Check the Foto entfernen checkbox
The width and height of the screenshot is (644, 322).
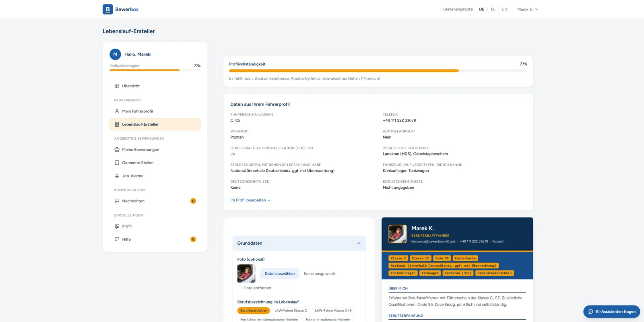click(239, 288)
